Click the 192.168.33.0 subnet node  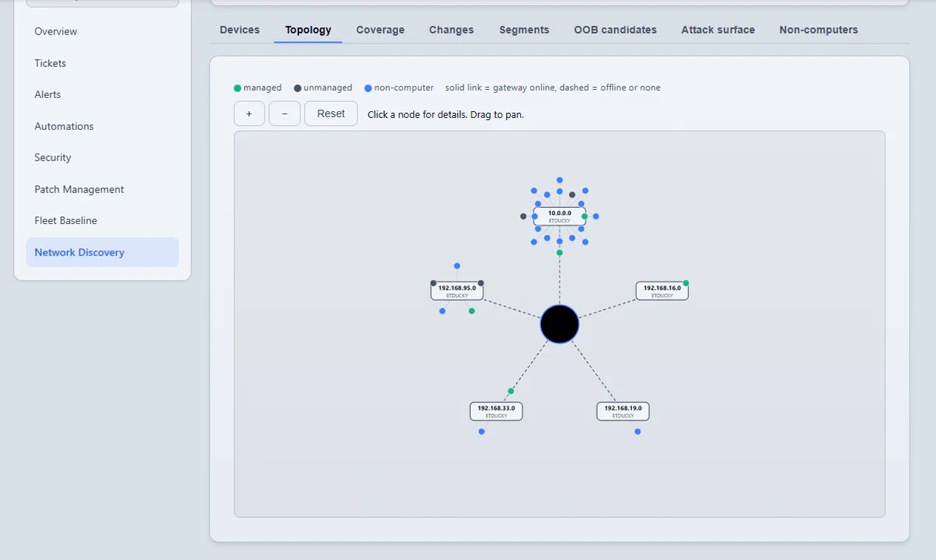[496, 411]
